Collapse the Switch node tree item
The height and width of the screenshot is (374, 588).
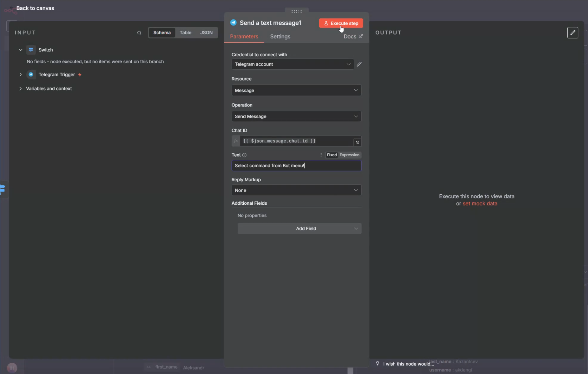point(21,50)
